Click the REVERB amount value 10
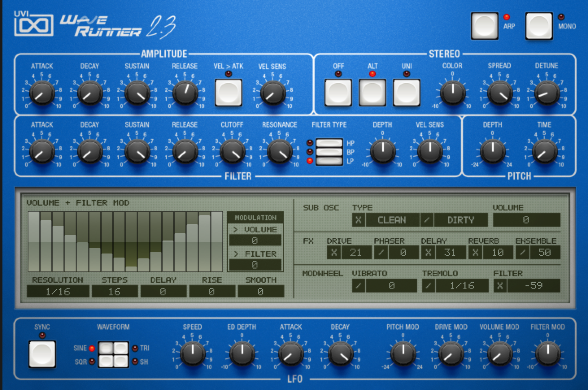This screenshot has width=588, height=390. (x=497, y=252)
